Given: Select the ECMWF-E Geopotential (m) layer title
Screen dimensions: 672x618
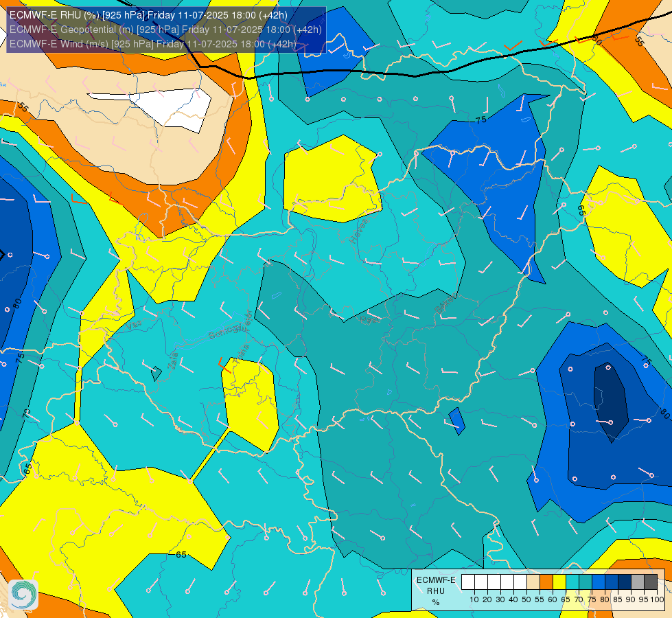Looking at the screenshot, I should 165,30.
